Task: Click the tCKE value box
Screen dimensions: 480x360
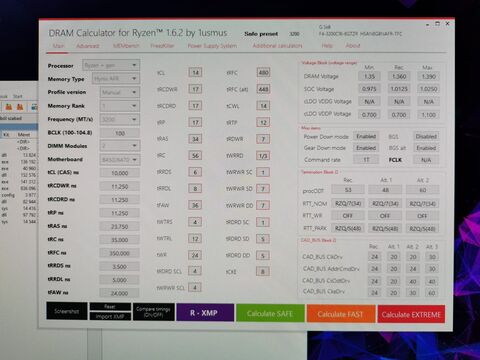Action: pos(263,272)
